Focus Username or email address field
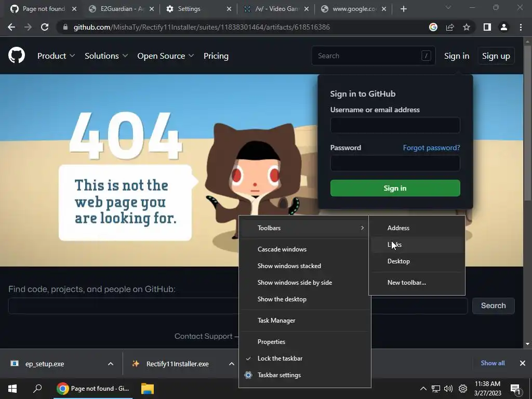 [395, 125]
